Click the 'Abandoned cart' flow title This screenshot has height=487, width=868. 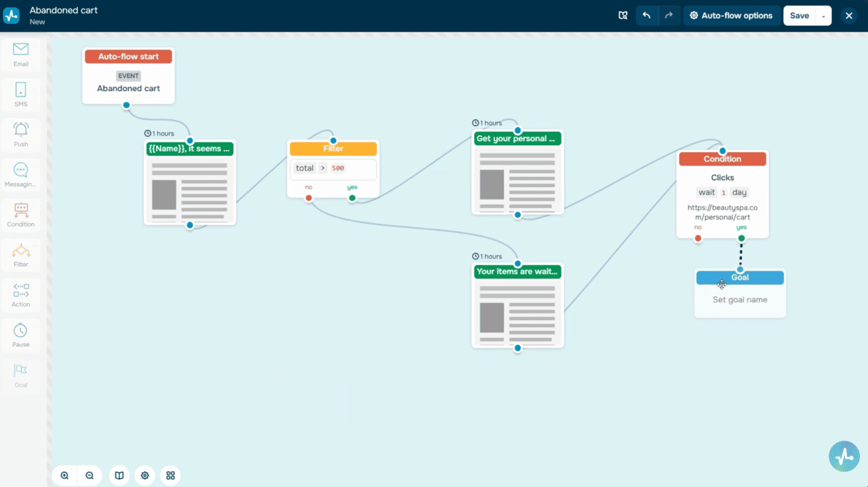tap(64, 10)
